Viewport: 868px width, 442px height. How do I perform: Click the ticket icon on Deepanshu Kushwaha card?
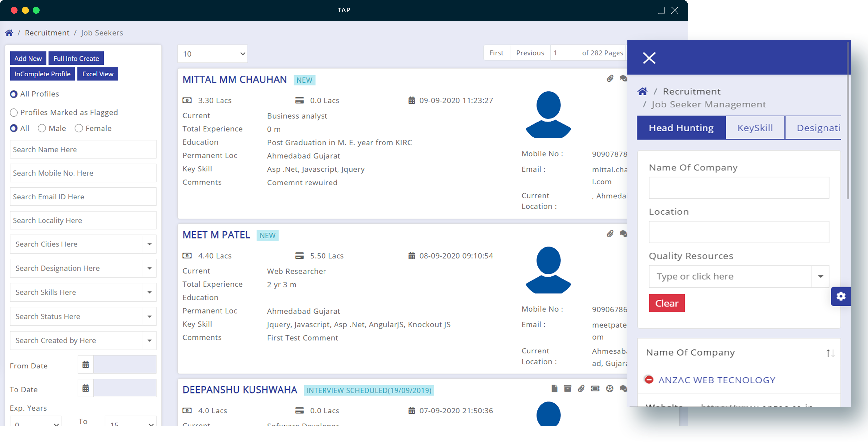click(x=595, y=388)
